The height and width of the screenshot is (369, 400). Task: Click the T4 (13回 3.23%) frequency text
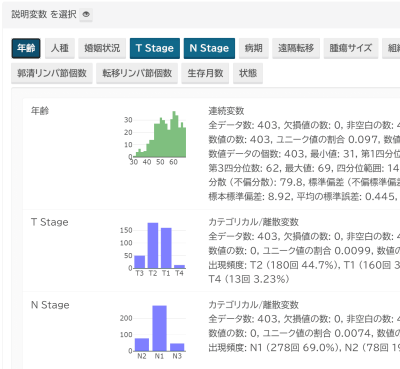(x=249, y=279)
